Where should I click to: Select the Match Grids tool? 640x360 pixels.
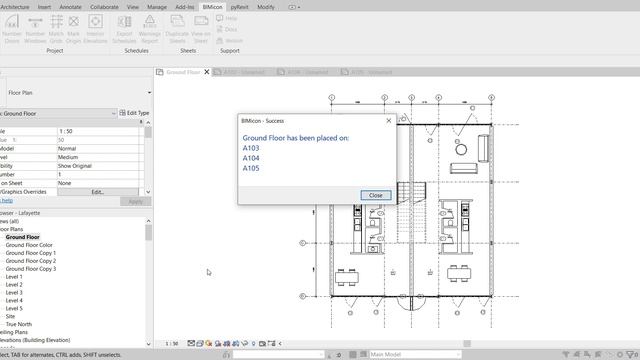(56, 29)
